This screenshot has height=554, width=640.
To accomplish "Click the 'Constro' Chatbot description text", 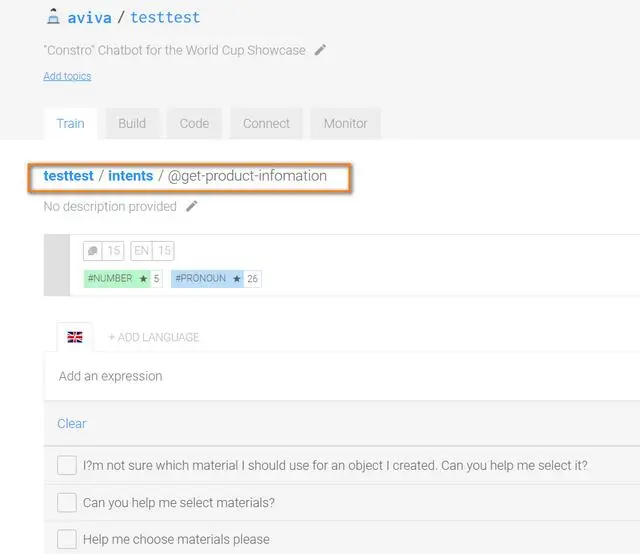I will click(175, 50).
